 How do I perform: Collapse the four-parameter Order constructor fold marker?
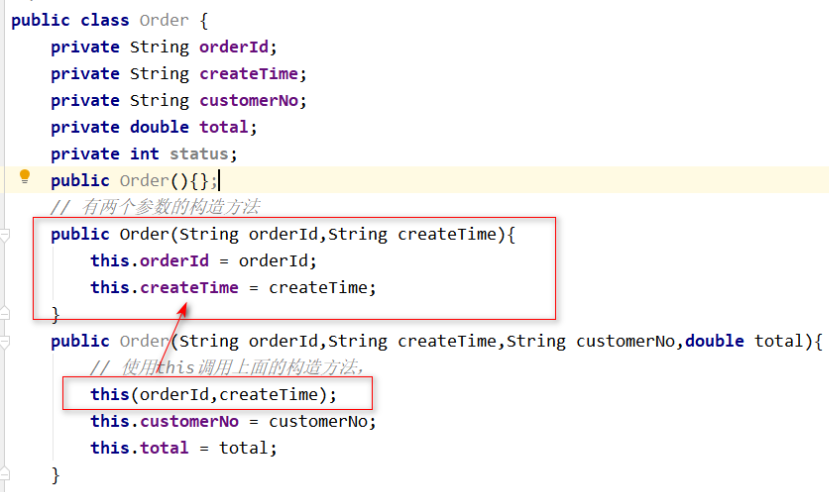click(x=5, y=342)
